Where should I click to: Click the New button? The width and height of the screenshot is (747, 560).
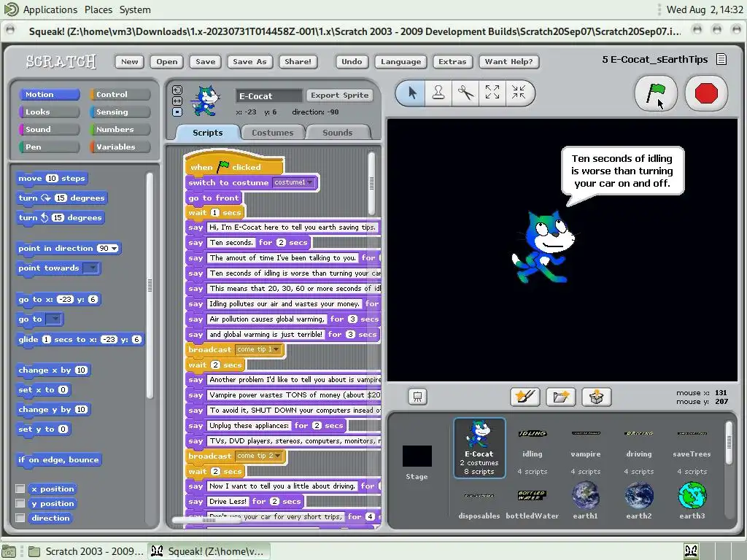pos(129,61)
